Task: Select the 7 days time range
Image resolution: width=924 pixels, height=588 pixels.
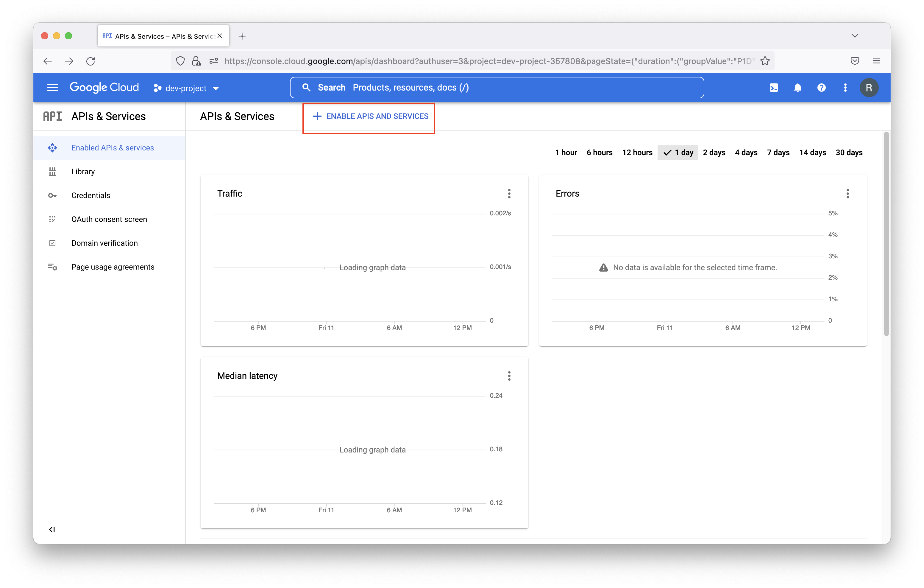Action: (x=778, y=153)
